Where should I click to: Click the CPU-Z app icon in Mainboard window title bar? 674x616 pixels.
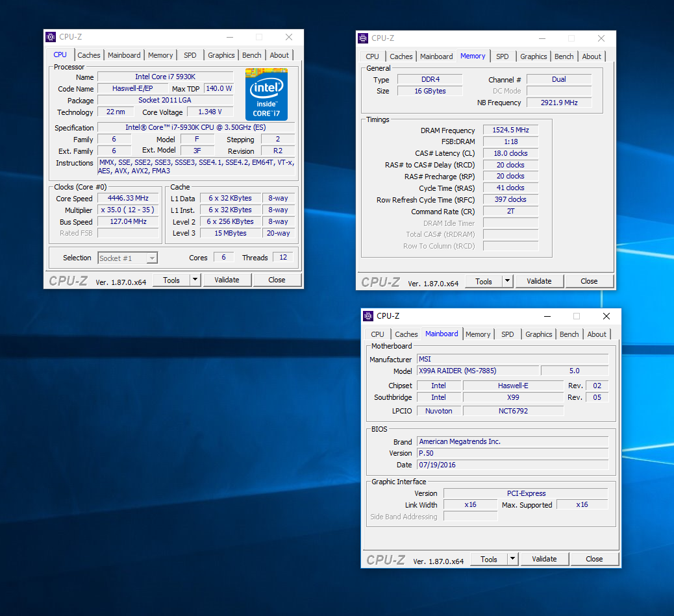coord(368,316)
